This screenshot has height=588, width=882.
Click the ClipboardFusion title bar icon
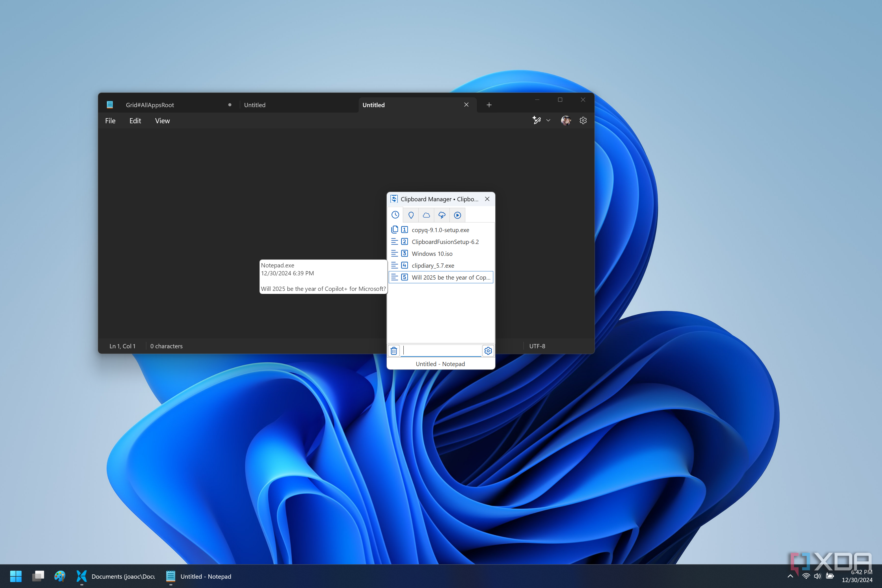(x=394, y=199)
